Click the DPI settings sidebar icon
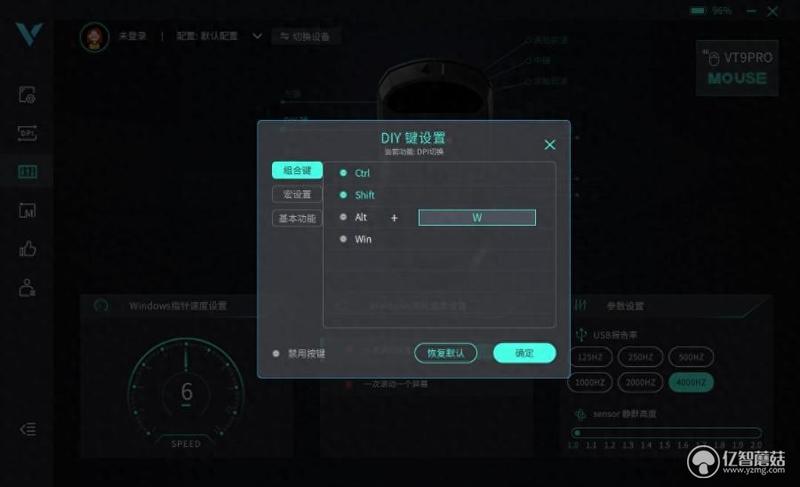Screen dimensions: 800x487 pos(27,133)
